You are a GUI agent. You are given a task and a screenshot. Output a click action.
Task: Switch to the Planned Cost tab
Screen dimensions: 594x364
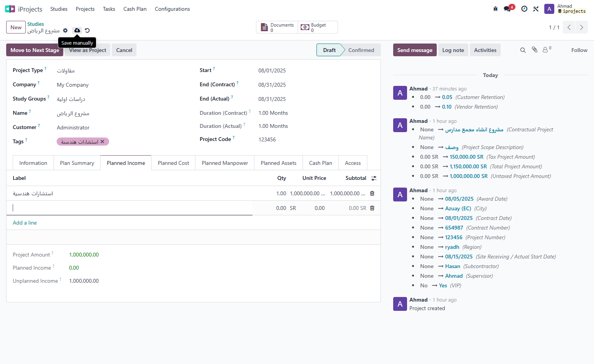point(173,163)
